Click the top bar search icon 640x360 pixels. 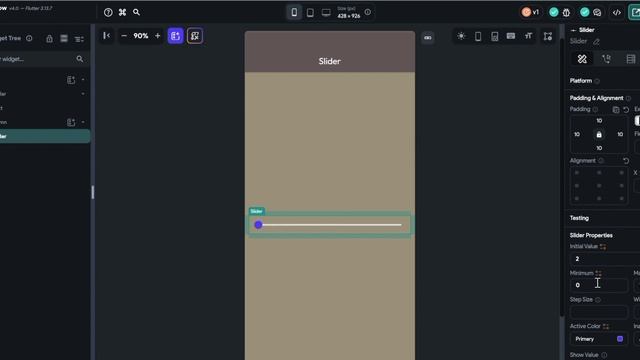(x=136, y=12)
